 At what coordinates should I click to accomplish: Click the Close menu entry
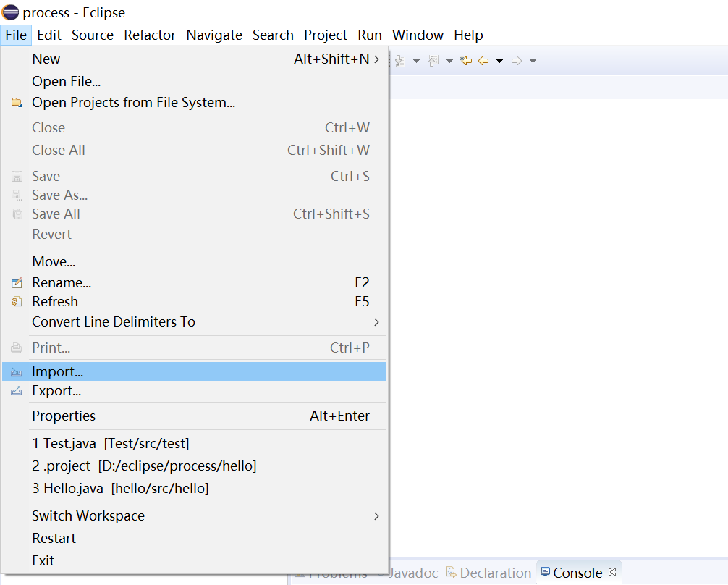(194, 127)
